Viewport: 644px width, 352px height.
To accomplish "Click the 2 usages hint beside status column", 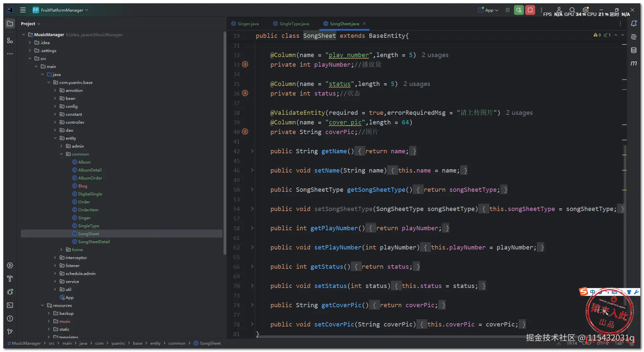I will [x=417, y=84].
